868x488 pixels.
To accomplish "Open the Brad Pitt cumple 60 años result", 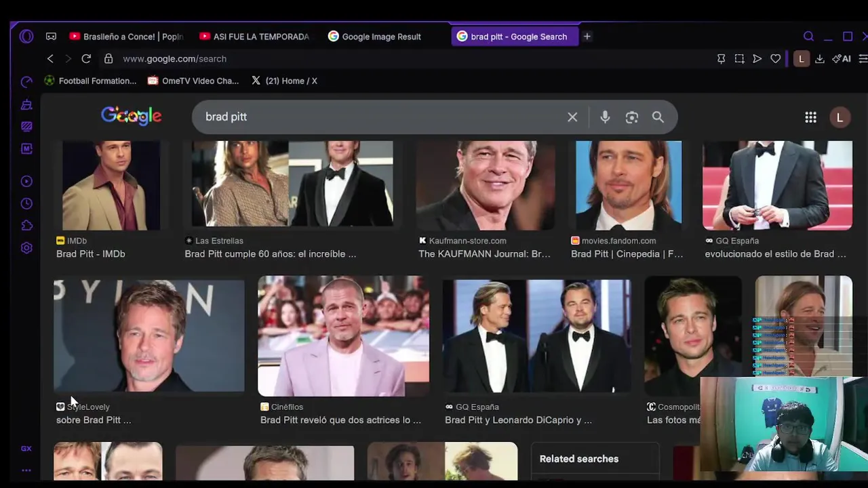I will pyautogui.click(x=271, y=254).
